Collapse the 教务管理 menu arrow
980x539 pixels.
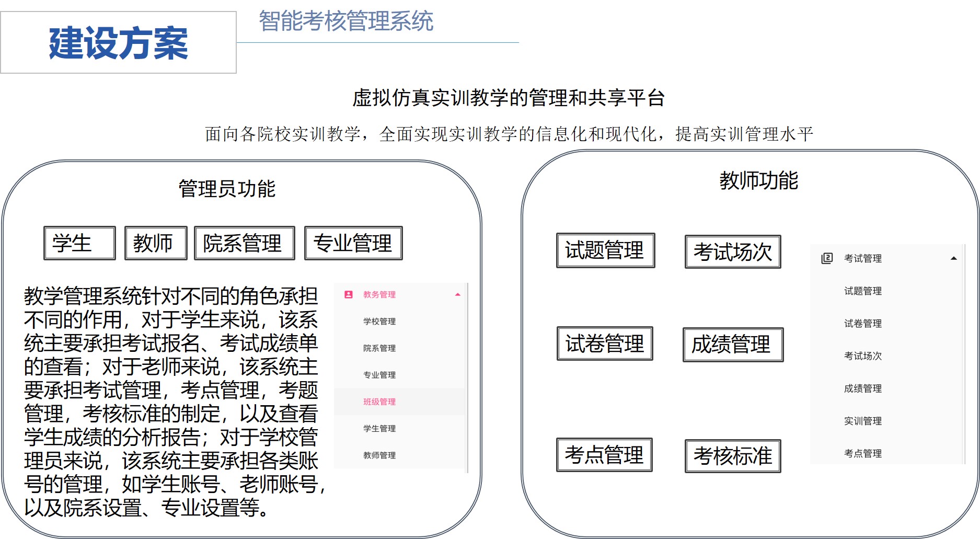pos(458,294)
